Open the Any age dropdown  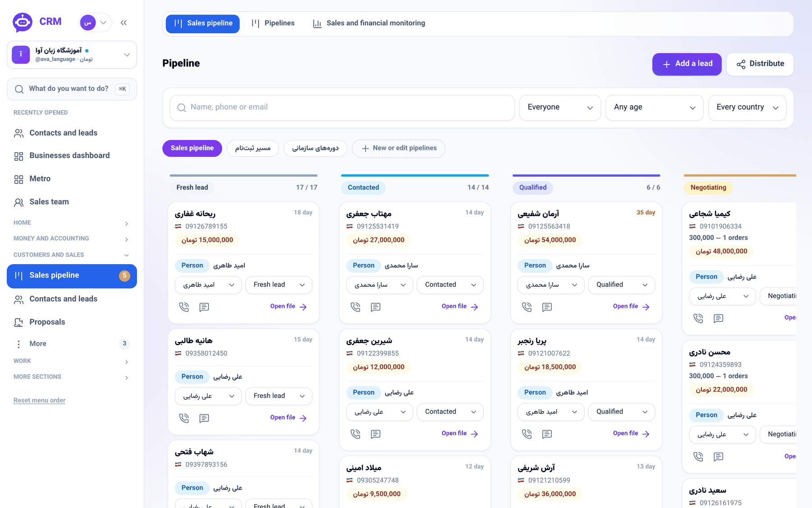(654, 107)
